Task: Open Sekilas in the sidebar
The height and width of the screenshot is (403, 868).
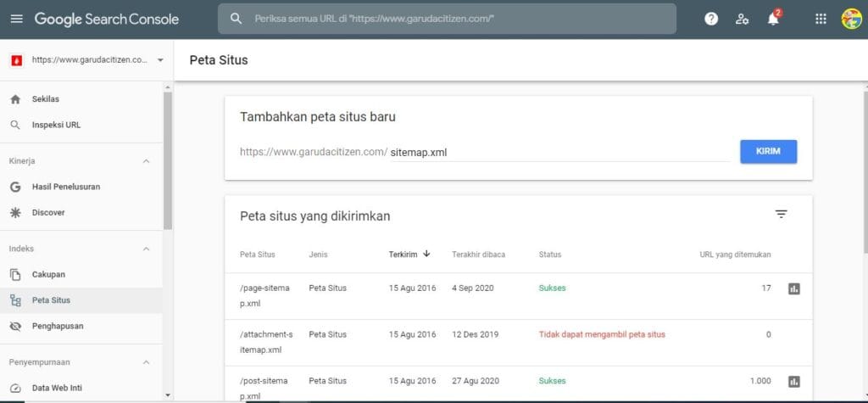Action: tap(81, 99)
